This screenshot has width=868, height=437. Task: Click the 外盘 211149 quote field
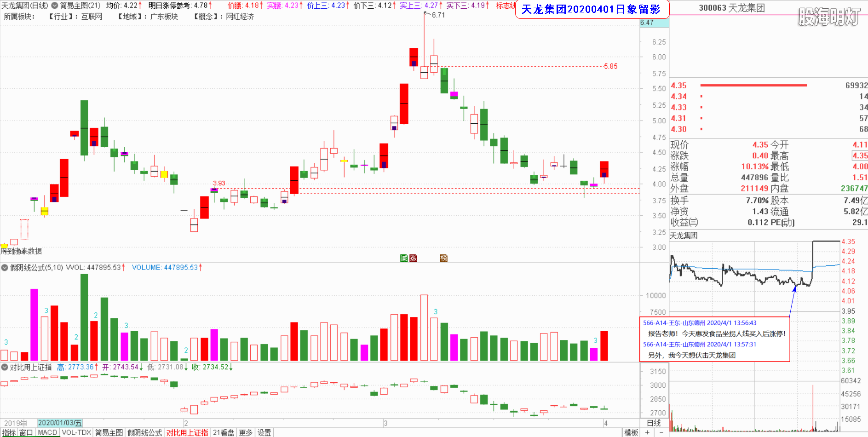click(719, 189)
